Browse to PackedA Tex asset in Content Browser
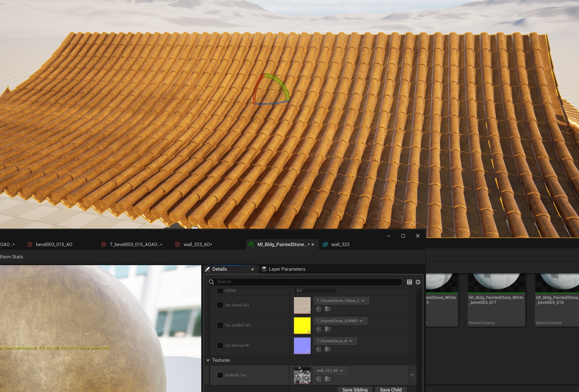The width and height of the screenshot is (579, 392). (x=328, y=379)
